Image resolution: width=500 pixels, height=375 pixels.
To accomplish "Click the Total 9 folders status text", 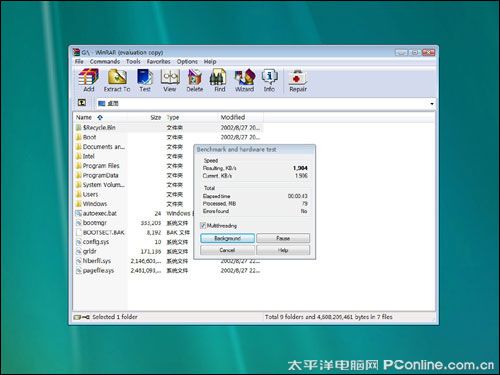I will tap(328, 317).
